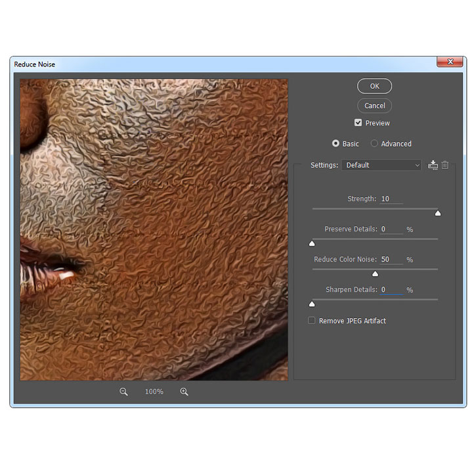The image size is (476, 464).
Task: Enable the Remove JPEG Artifact checkbox
Action: 311,321
